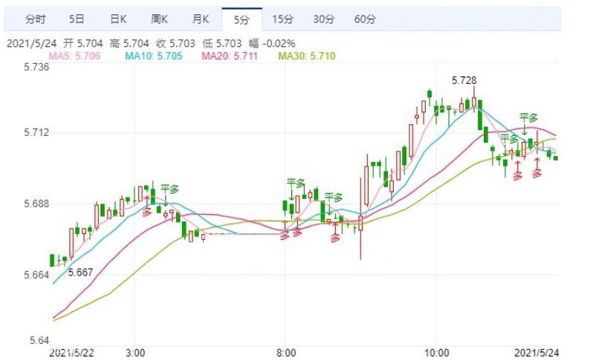Click the highest 平多 marker on the chart
The image size is (599, 364).
pos(528,117)
